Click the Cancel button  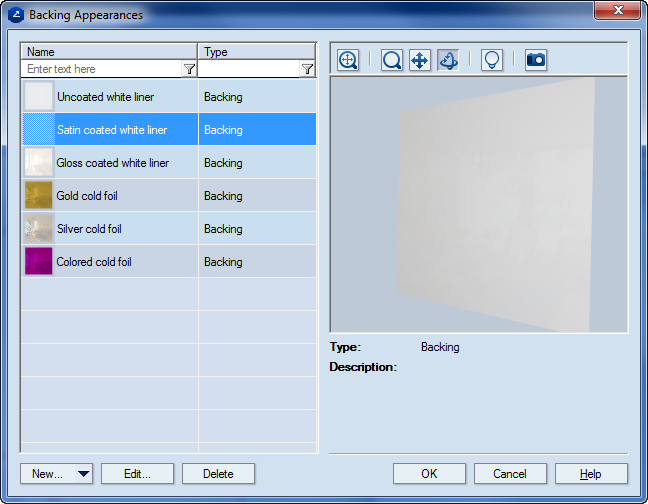(510, 474)
